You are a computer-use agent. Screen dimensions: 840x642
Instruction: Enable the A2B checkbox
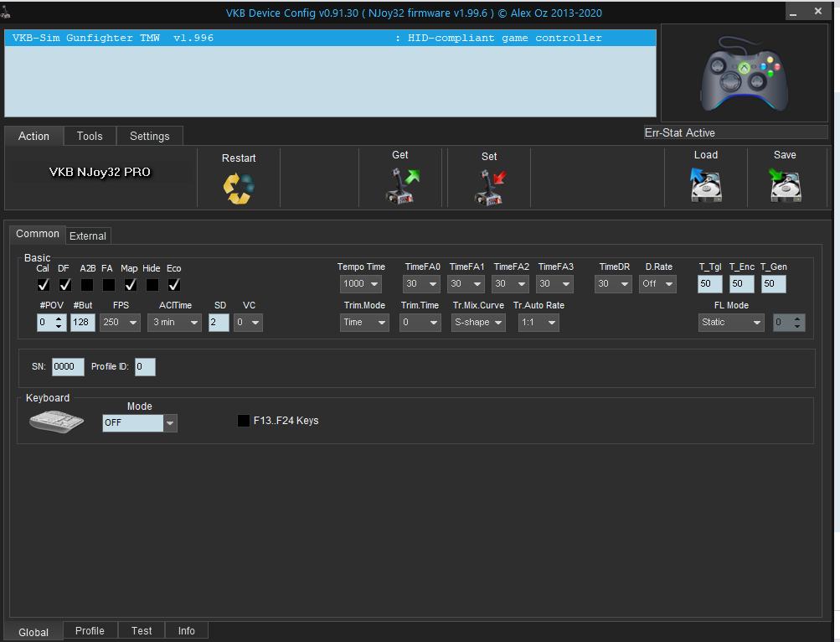click(x=87, y=285)
